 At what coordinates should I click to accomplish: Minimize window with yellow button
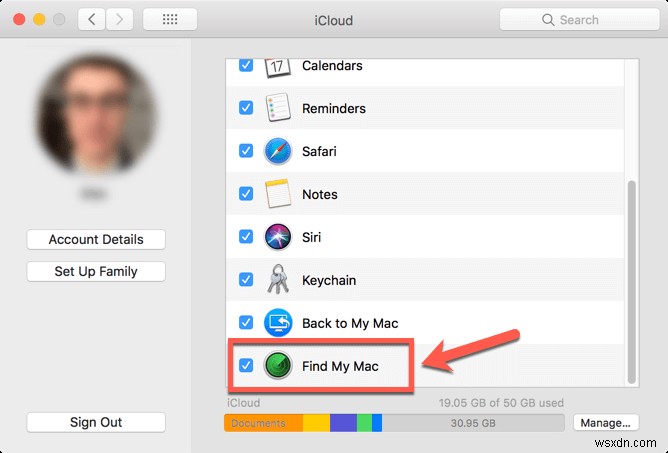(x=39, y=19)
